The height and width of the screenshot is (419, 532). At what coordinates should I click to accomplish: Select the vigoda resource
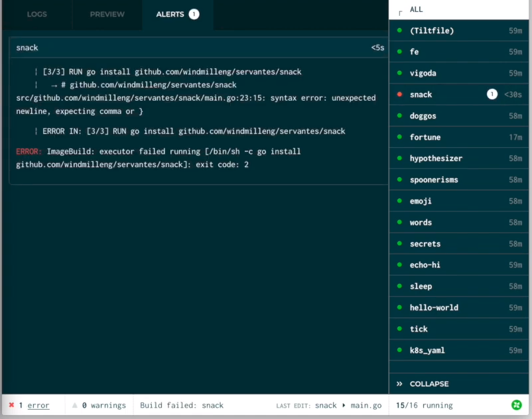point(459,73)
